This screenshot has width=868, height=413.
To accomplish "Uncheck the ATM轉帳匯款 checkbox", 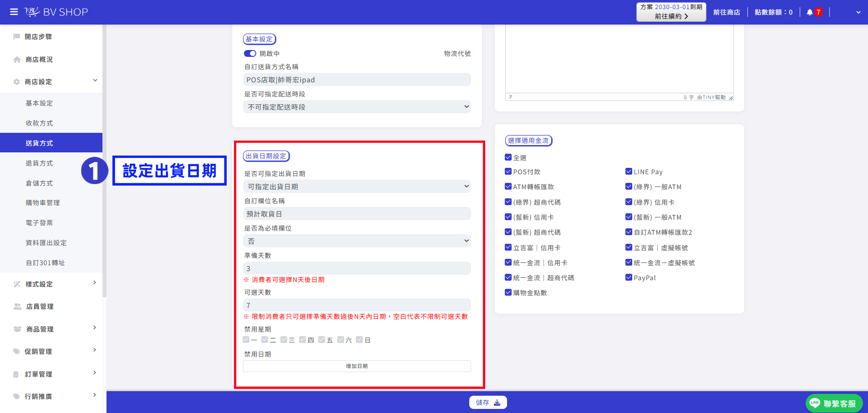I will [x=508, y=186].
